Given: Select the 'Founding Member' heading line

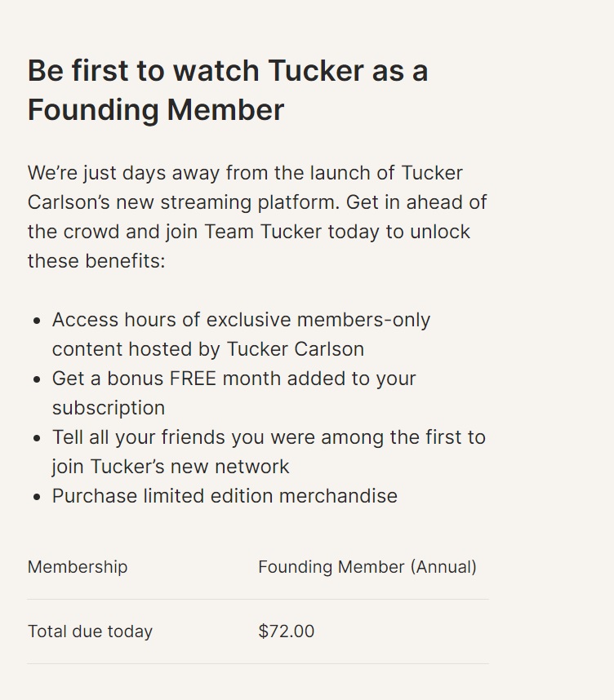Looking at the screenshot, I should [x=156, y=110].
